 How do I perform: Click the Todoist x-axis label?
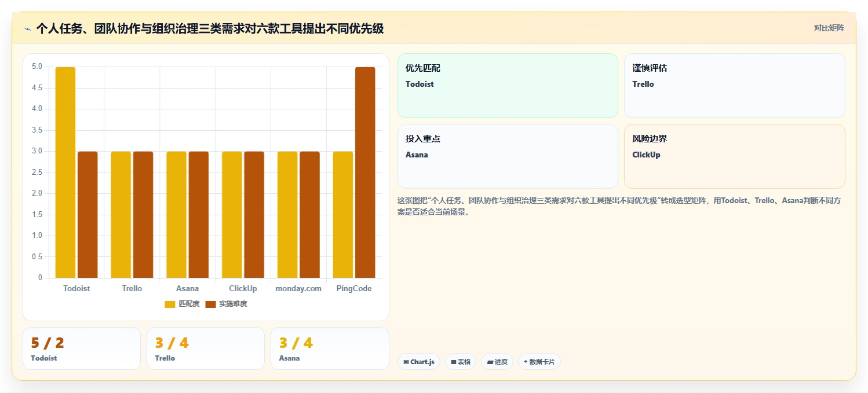[x=76, y=288]
